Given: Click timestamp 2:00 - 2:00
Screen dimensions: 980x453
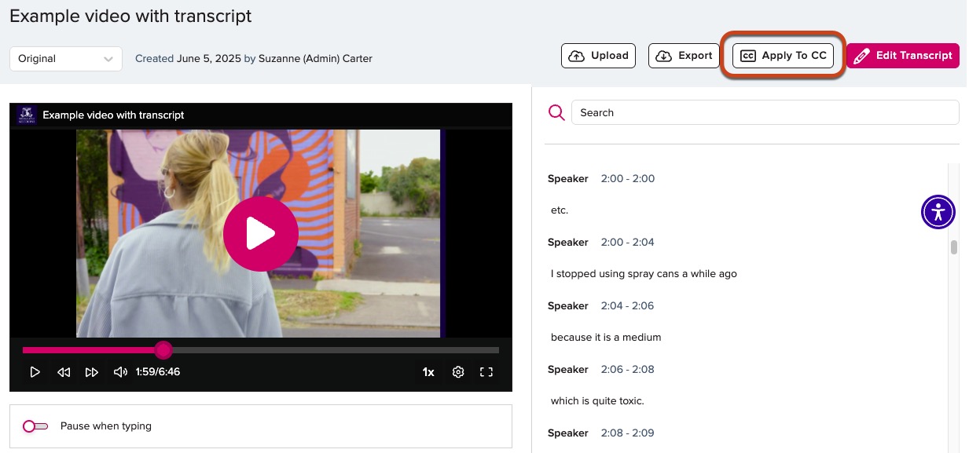Looking at the screenshot, I should click(x=627, y=179).
